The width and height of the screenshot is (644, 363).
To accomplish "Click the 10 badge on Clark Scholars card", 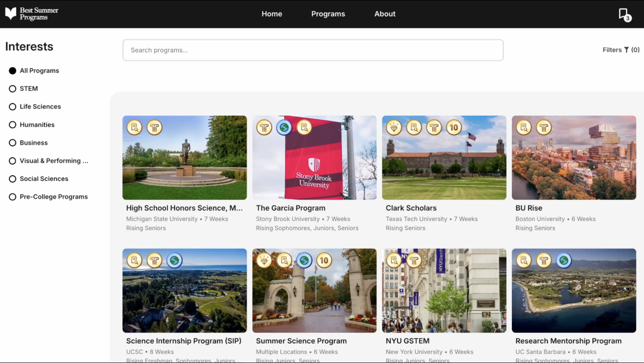I will [x=454, y=127].
